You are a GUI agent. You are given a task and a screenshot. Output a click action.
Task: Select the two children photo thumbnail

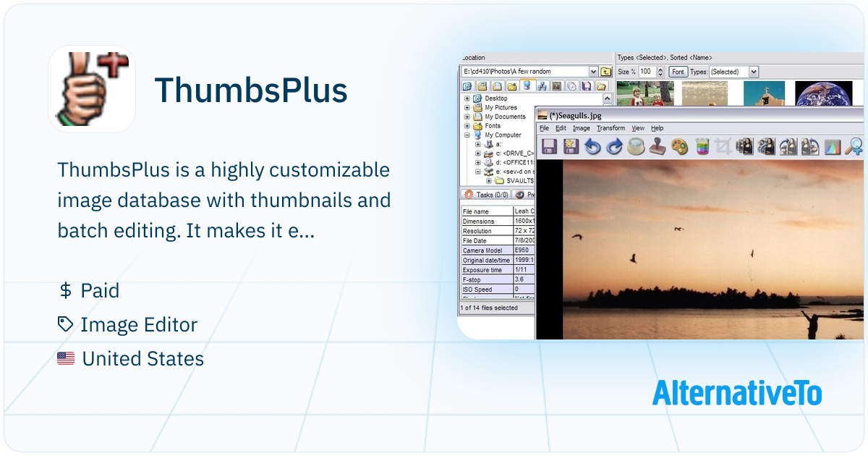coord(645,93)
